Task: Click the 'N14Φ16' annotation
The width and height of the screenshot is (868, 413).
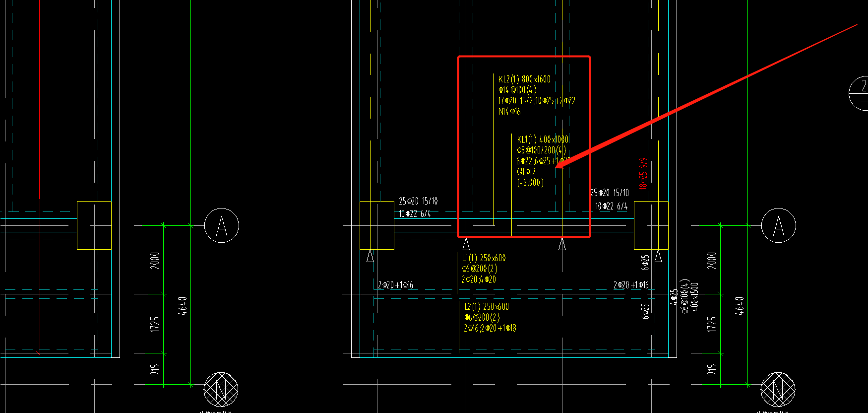Action: [x=509, y=112]
